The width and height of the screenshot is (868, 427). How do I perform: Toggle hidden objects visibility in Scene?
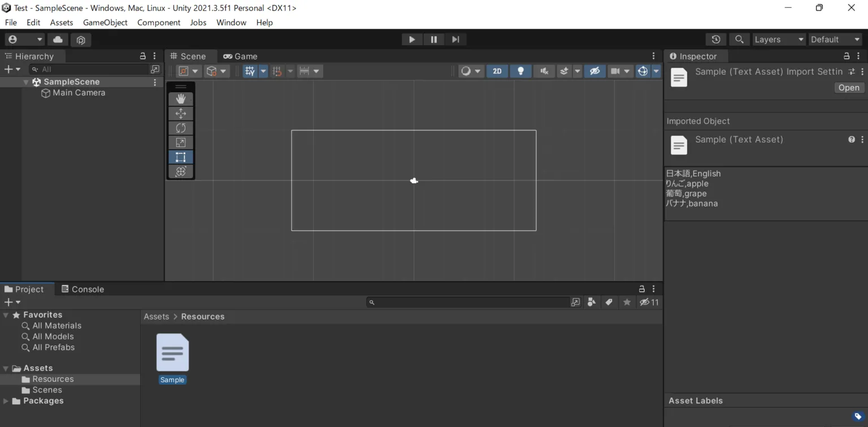(594, 71)
